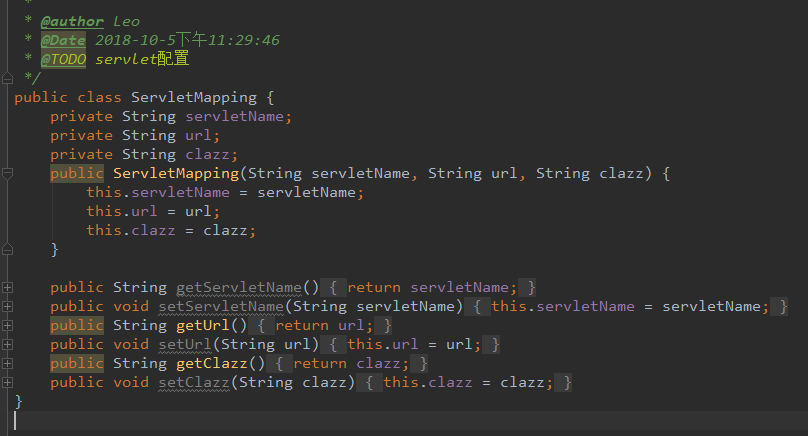Click the setUrl method name

pos(185,344)
